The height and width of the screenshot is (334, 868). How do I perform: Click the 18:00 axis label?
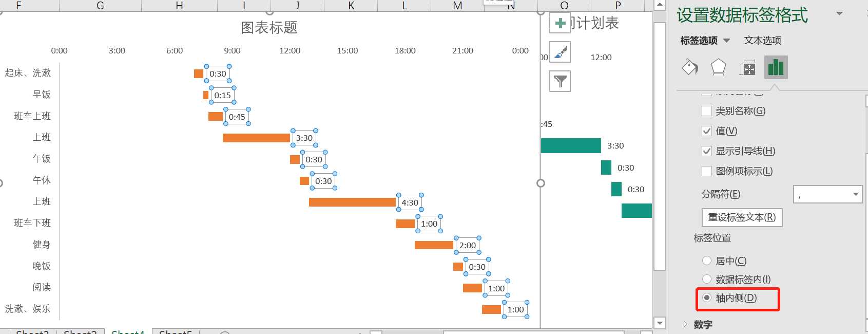click(x=405, y=51)
